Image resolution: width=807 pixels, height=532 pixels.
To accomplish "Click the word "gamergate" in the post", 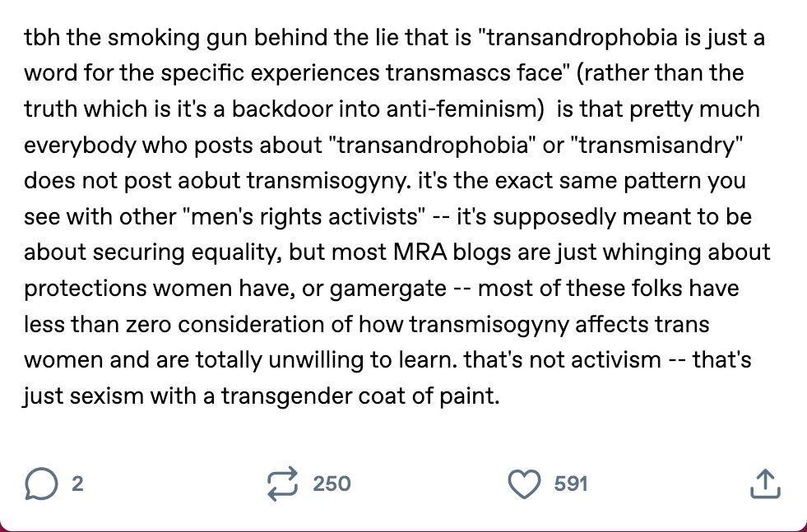I will tap(387, 288).
